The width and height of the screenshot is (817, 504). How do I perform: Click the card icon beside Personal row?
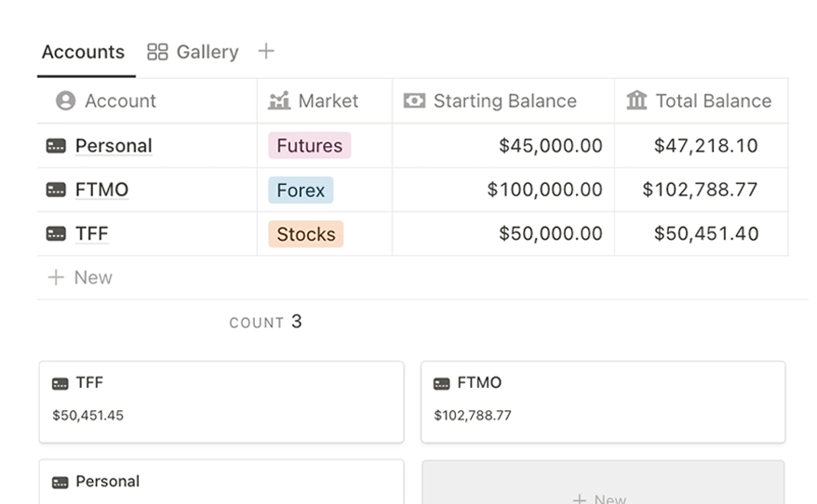point(56,146)
